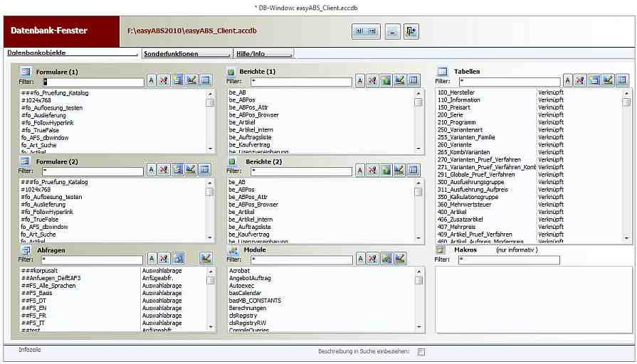Click the red X icon in Abfragen toolbar

click(164, 259)
